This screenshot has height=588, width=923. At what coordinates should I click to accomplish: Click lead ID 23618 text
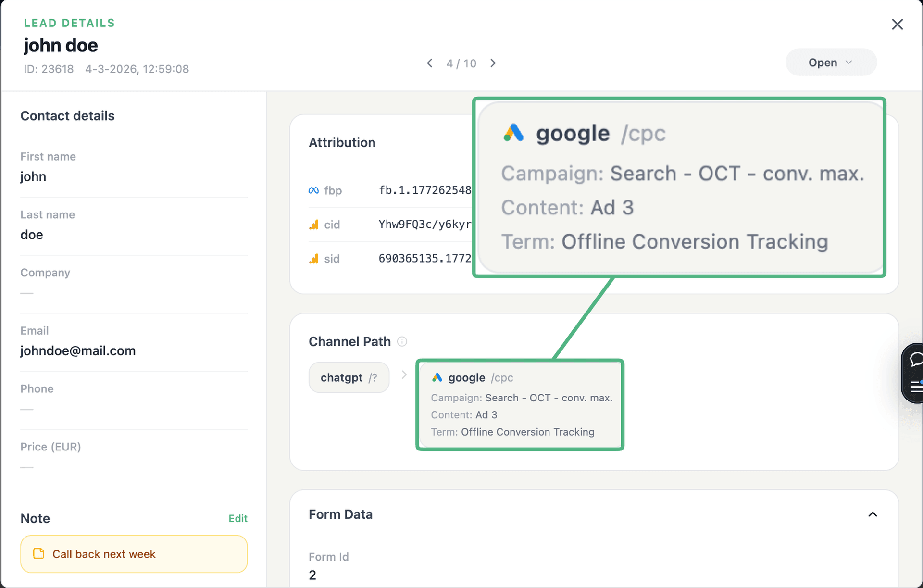coord(49,69)
